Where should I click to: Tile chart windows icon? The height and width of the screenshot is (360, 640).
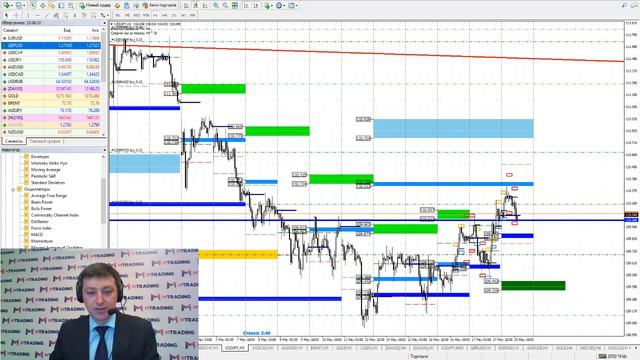point(235,6)
